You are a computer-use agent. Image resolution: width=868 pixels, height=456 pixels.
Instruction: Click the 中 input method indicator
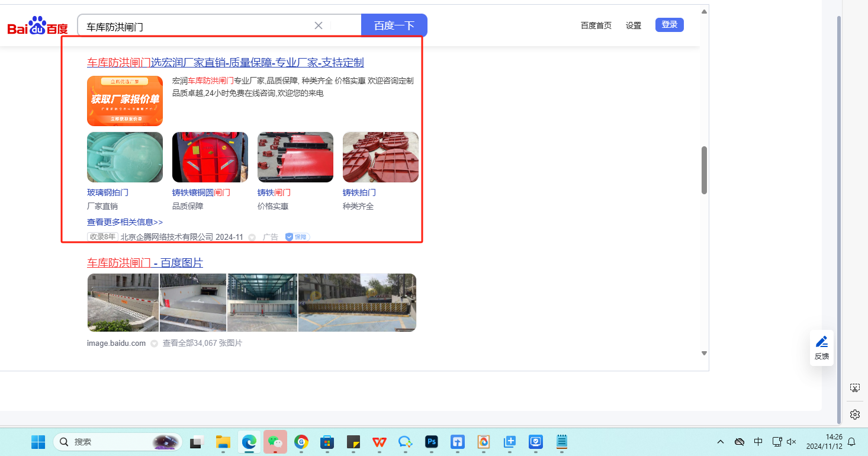pos(758,442)
